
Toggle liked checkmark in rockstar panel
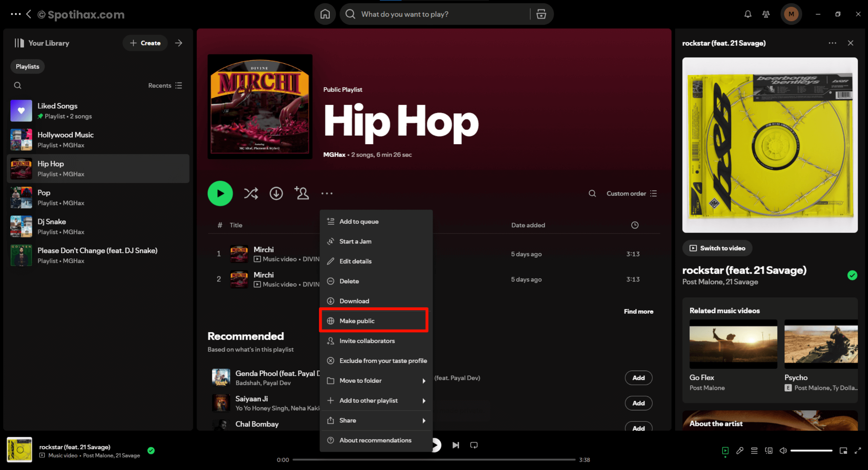point(852,275)
